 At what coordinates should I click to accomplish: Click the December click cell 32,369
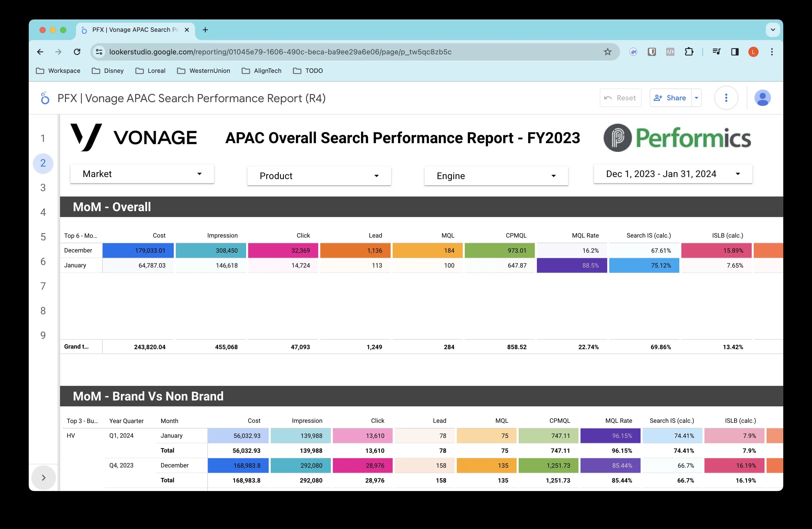(x=283, y=250)
